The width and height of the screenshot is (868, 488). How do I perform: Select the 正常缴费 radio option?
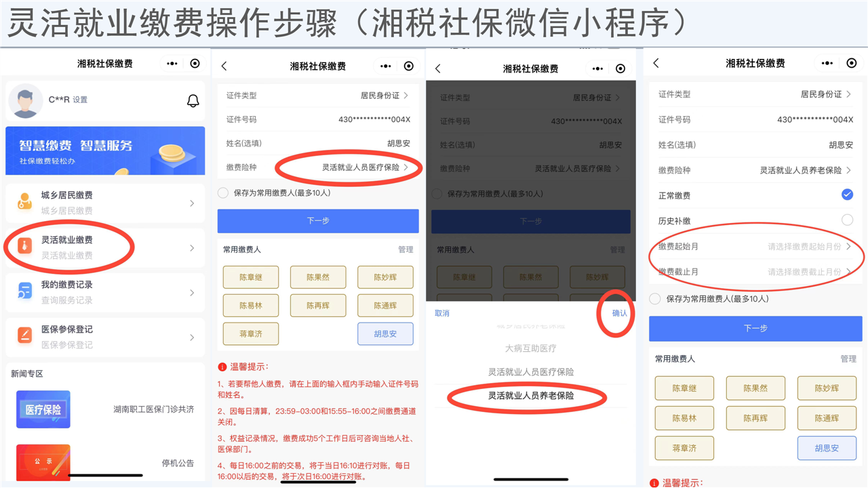click(846, 195)
